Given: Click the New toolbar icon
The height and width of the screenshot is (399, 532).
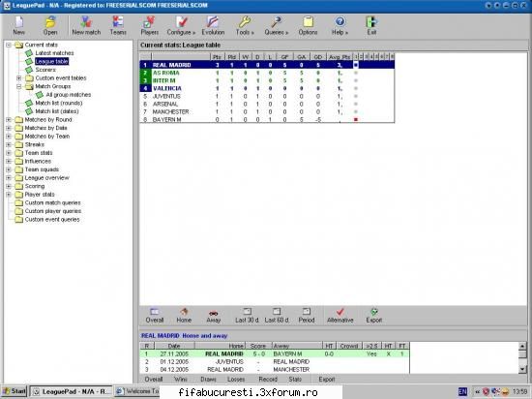Looking at the screenshot, I should pos(19,26).
